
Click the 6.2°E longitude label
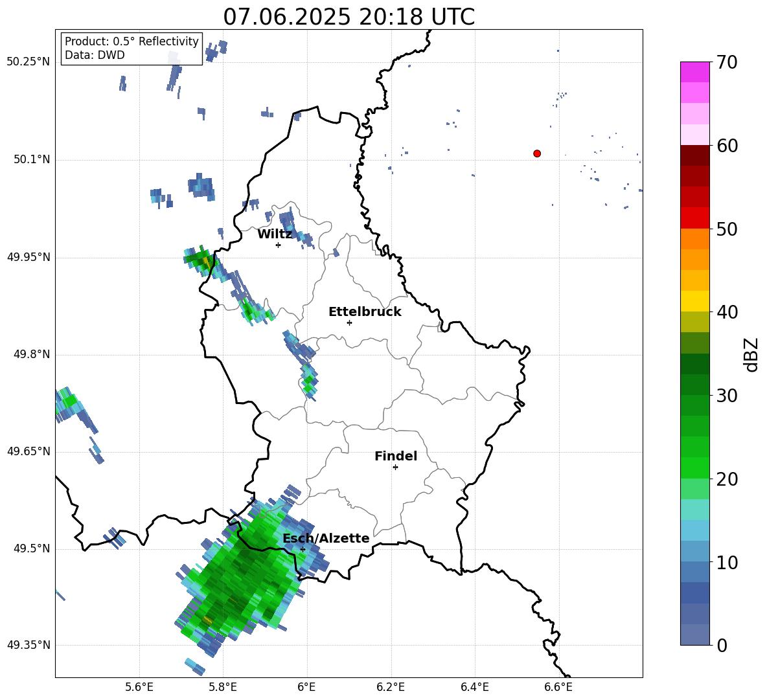click(x=391, y=687)
